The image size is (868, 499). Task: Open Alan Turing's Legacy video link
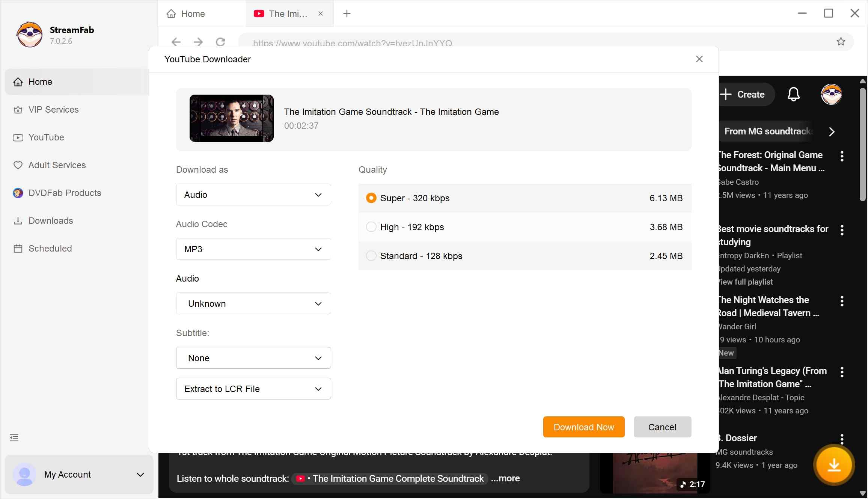[x=773, y=377]
